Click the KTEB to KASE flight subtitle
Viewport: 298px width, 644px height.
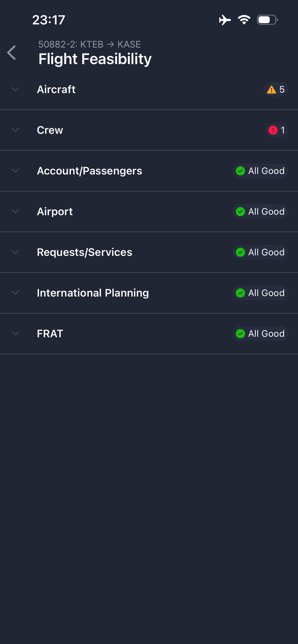89,45
